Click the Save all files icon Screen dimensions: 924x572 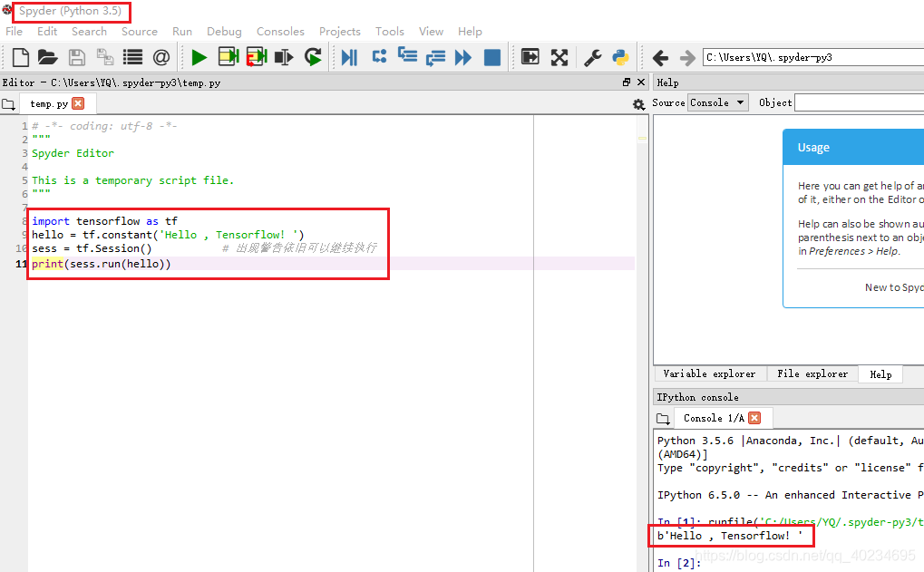pyautogui.click(x=105, y=57)
